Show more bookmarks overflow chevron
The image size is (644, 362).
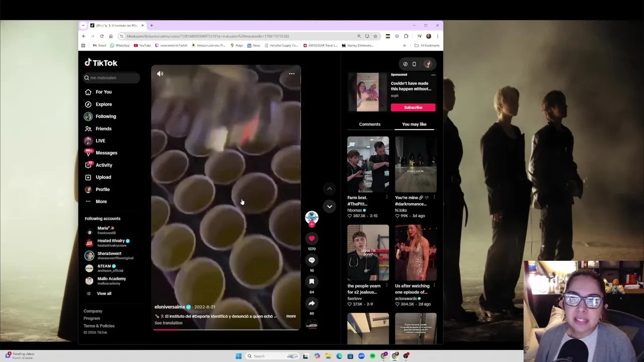click(404, 46)
